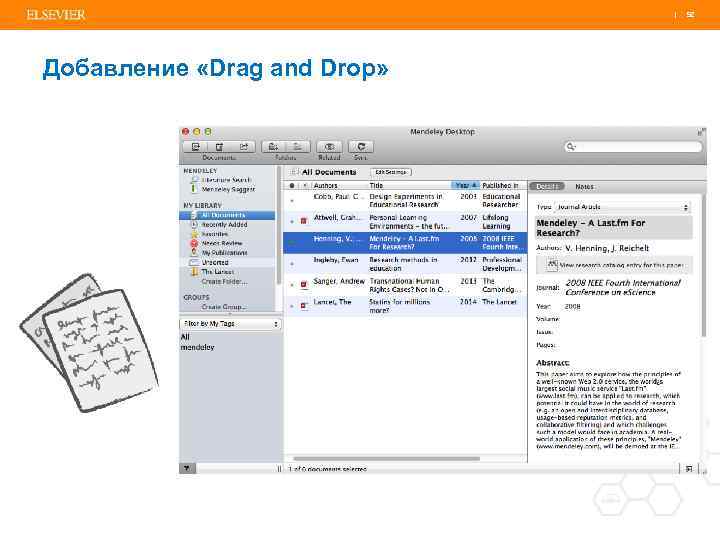Open PDF icon of Attwell row
The width and height of the screenshot is (720, 540).
pos(304,221)
